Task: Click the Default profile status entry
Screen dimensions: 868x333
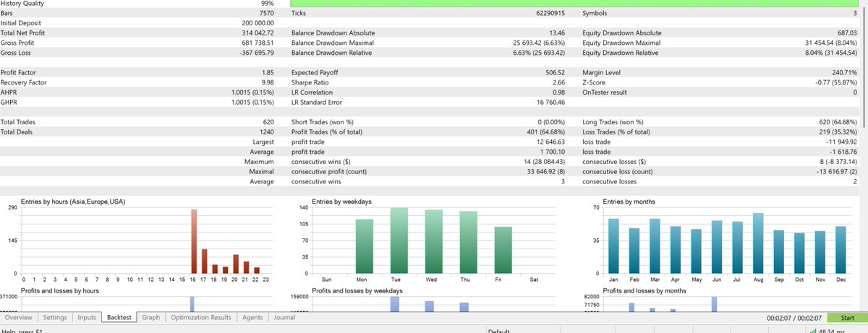Action: coord(499,331)
